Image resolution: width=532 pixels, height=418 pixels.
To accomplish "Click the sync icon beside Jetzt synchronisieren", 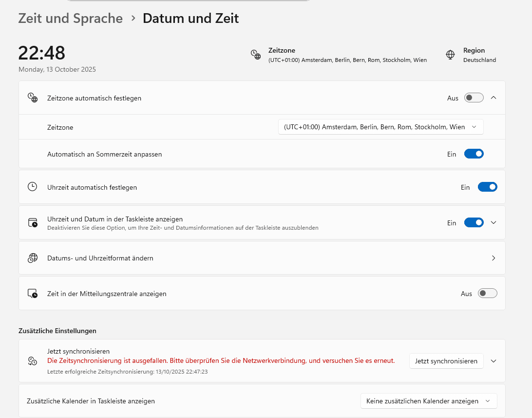I will [33, 361].
